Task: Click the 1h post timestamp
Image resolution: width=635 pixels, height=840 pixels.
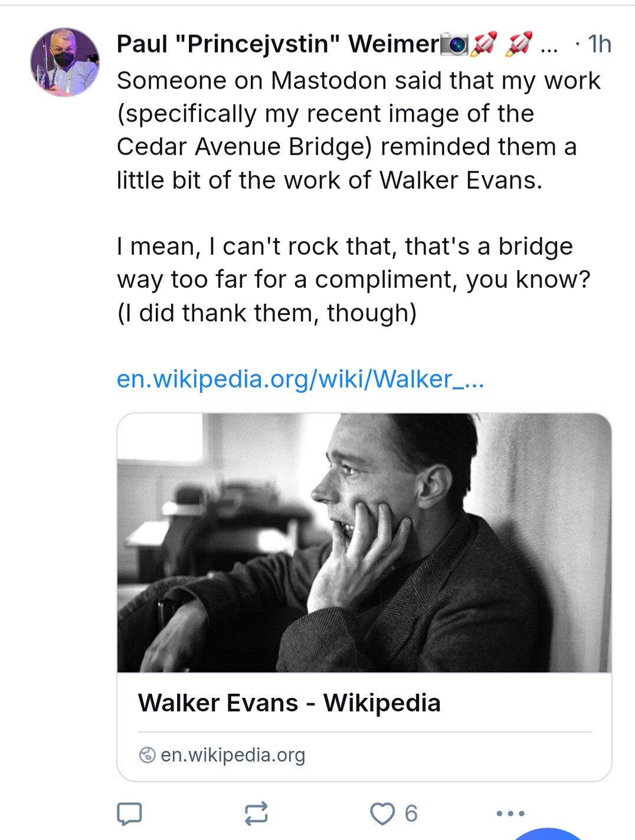Action: coord(599,44)
